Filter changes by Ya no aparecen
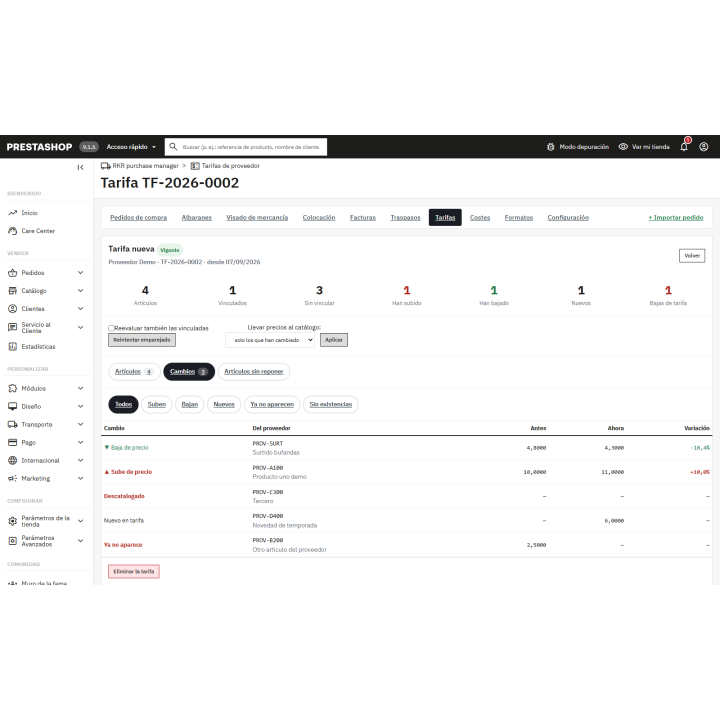Viewport: 720px width, 720px height. 272,405
